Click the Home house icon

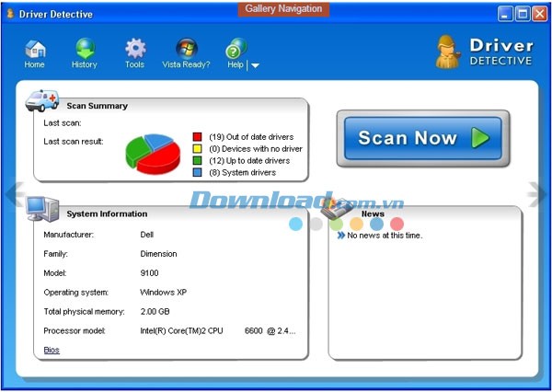tap(35, 49)
